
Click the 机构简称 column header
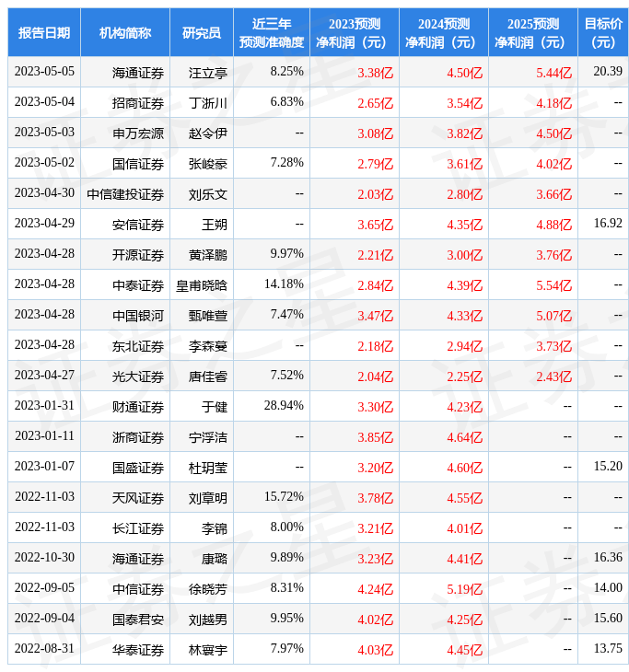pyautogui.click(x=125, y=32)
